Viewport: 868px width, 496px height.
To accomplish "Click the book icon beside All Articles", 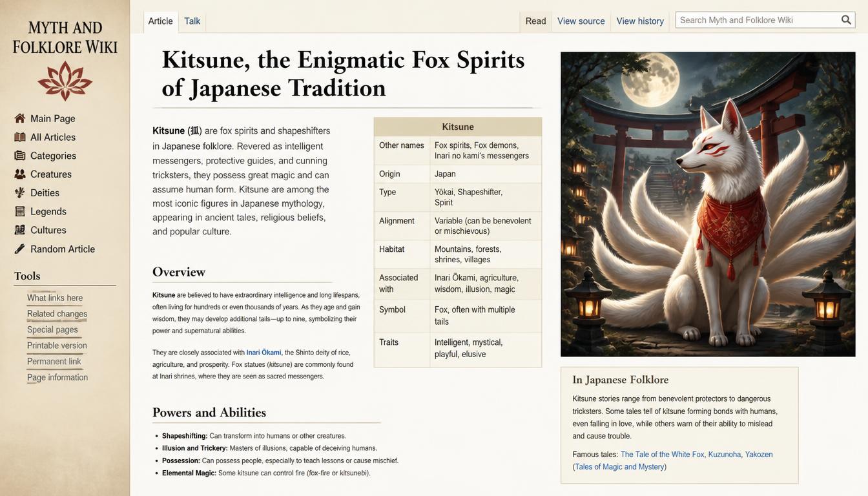I will coord(20,137).
